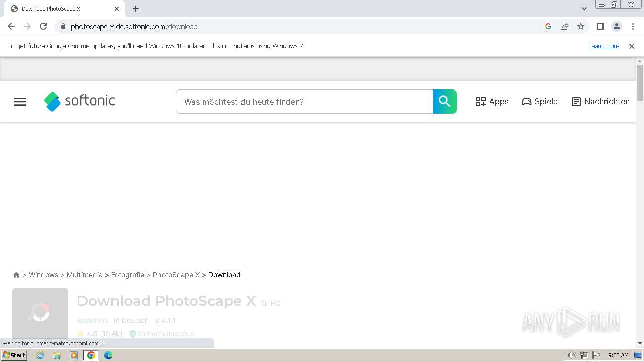
Task: Bookmark this tab with the star
Action: click(x=581, y=27)
